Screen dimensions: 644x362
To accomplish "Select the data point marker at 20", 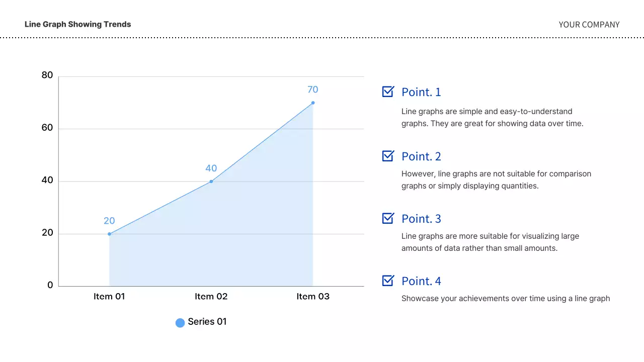I will (x=109, y=234).
